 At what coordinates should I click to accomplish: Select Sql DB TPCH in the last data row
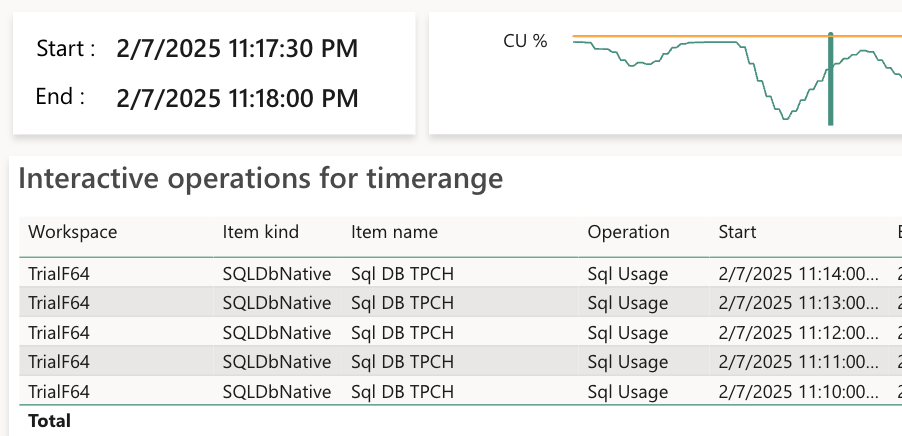pyautogui.click(x=402, y=392)
